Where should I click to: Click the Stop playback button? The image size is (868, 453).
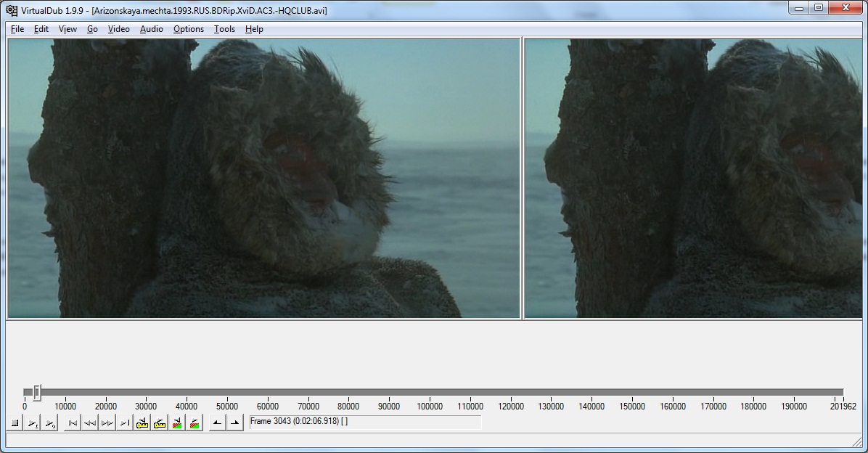click(15, 423)
